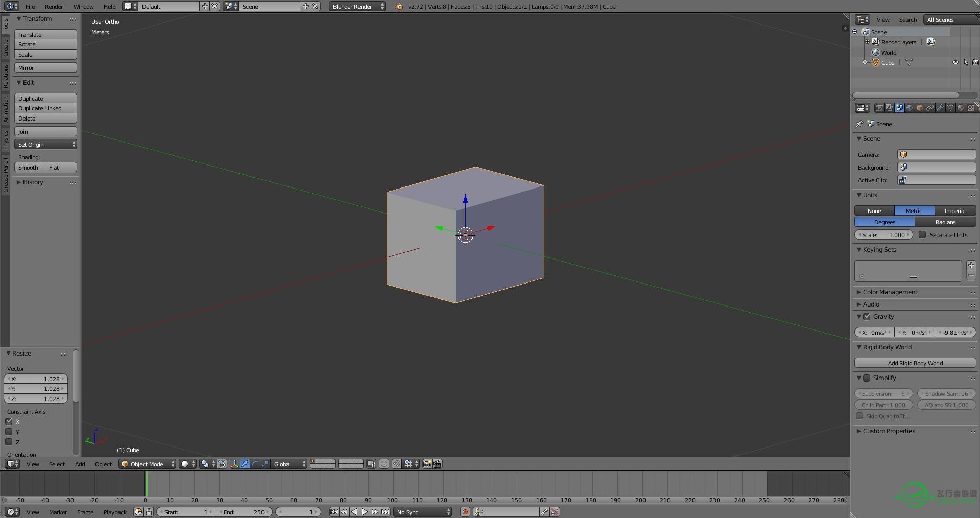Toggle Cube visibility eye in Outliner
The image size is (980, 518).
tap(955, 62)
